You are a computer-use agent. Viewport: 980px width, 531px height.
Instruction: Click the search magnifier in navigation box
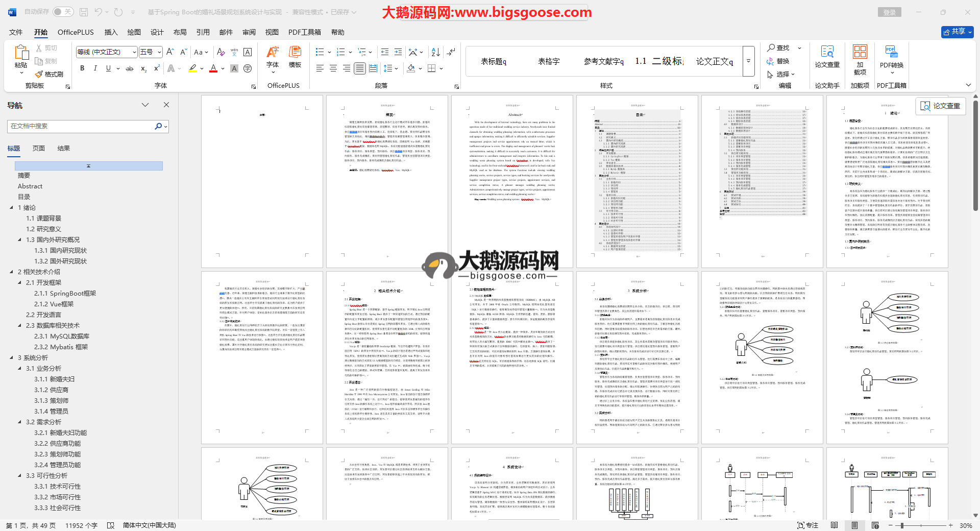click(158, 126)
